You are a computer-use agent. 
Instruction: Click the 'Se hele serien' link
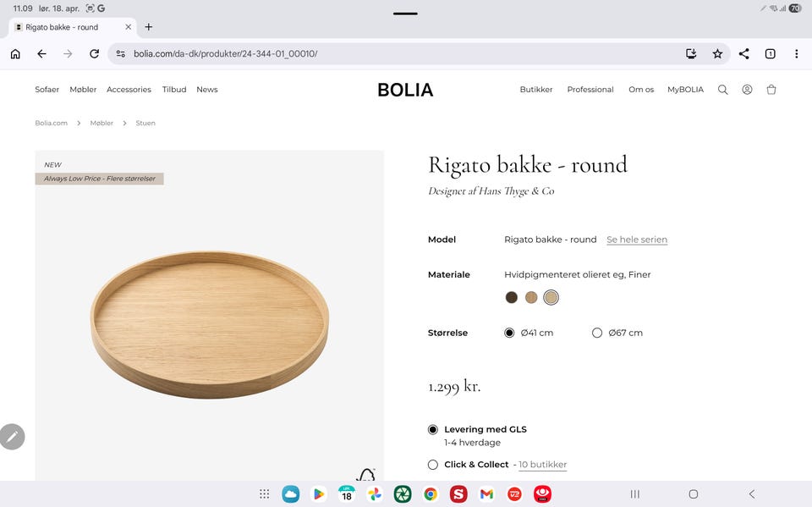point(637,240)
